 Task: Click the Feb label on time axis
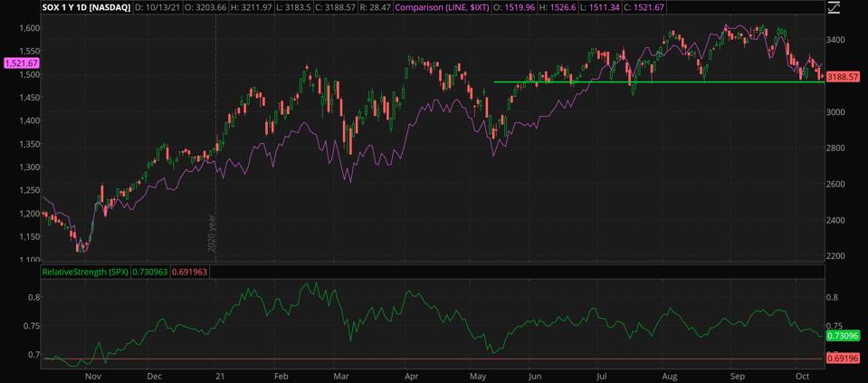tap(281, 375)
